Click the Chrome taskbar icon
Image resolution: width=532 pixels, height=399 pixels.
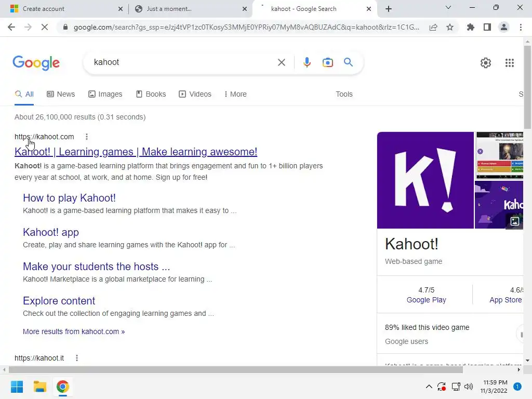pyautogui.click(x=62, y=387)
